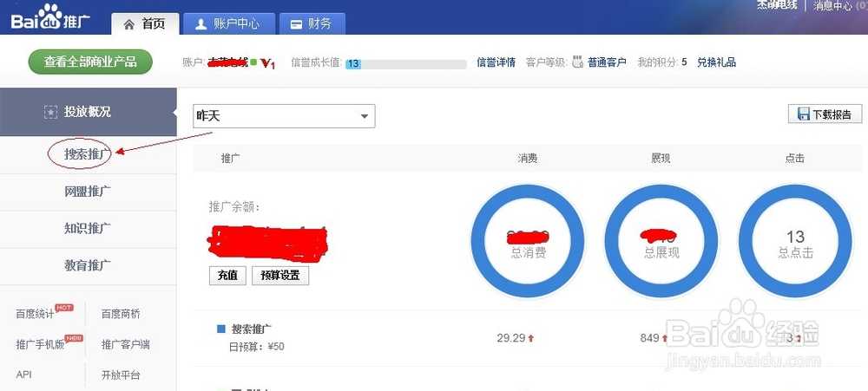Click the 29.29 consumption value
868x391 pixels.
point(511,338)
